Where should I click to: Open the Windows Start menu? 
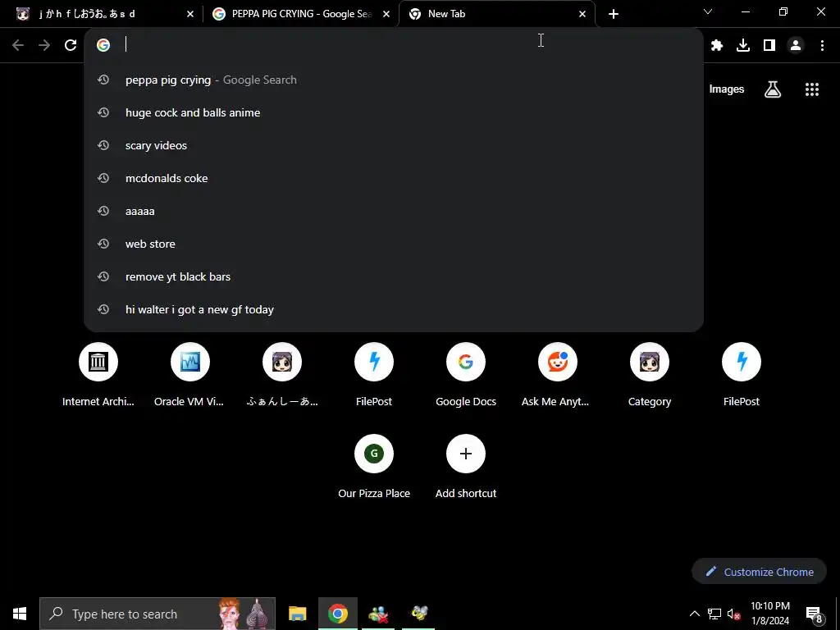click(x=20, y=614)
